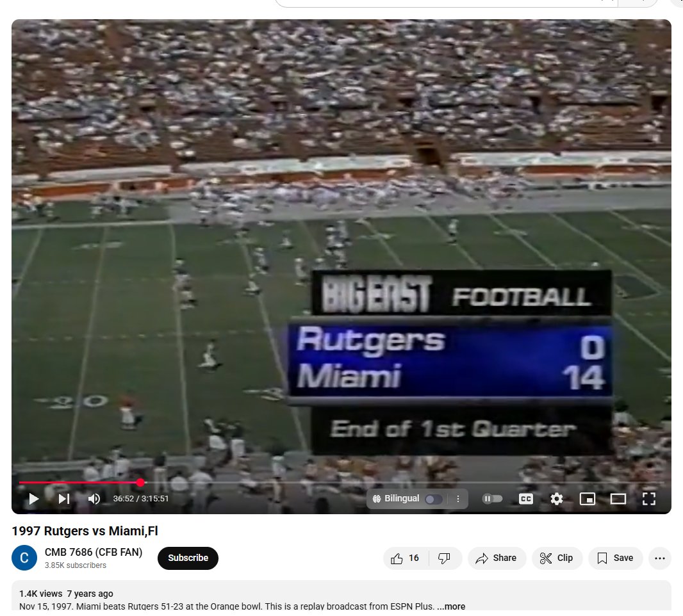Viewport: 683px width, 616px height.
Task: Turn on closed captions
Action: (526, 499)
